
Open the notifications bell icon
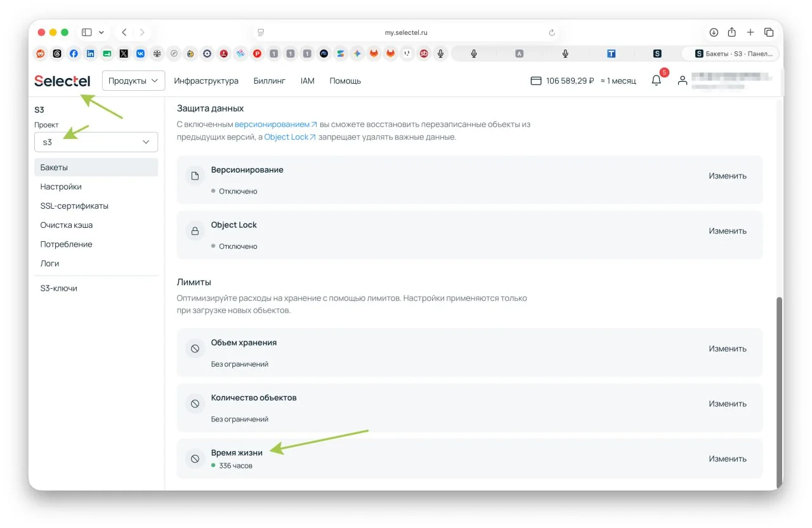point(657,81)
